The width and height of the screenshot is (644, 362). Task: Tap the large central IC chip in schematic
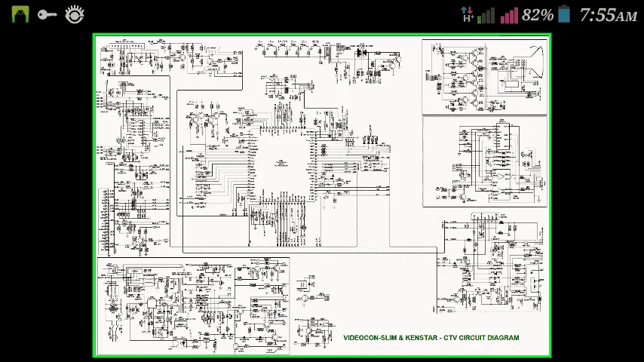(282, 164)
